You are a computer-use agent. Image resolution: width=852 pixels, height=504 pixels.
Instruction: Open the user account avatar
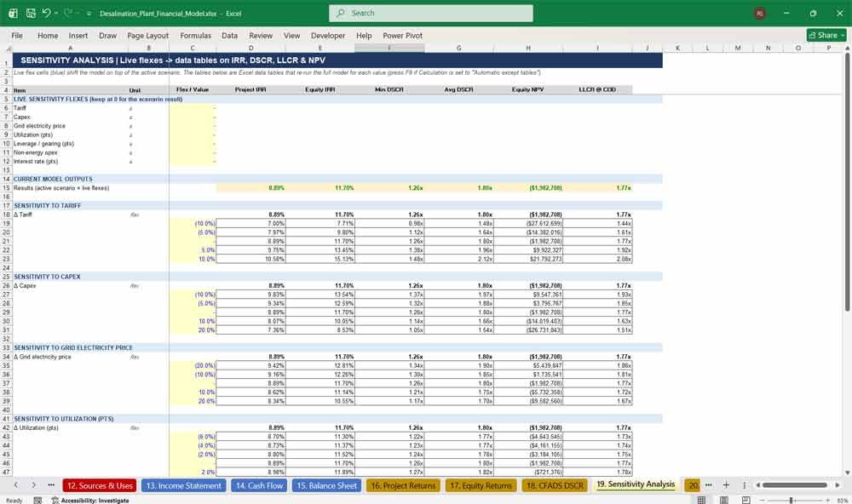point(760,14)
